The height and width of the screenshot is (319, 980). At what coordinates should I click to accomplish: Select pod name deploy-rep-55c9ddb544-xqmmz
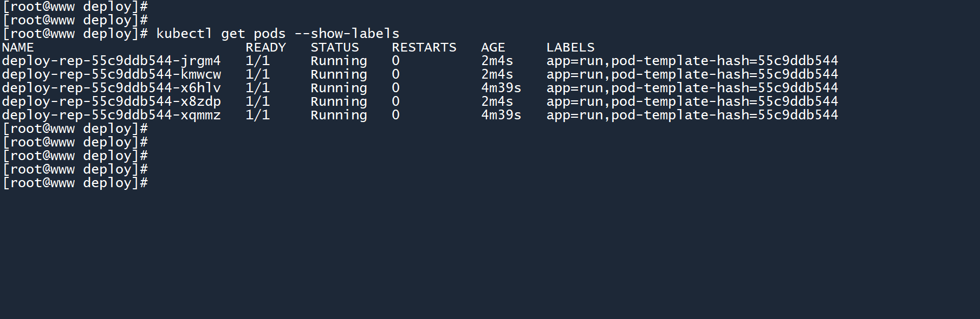[x=111, y=115]
